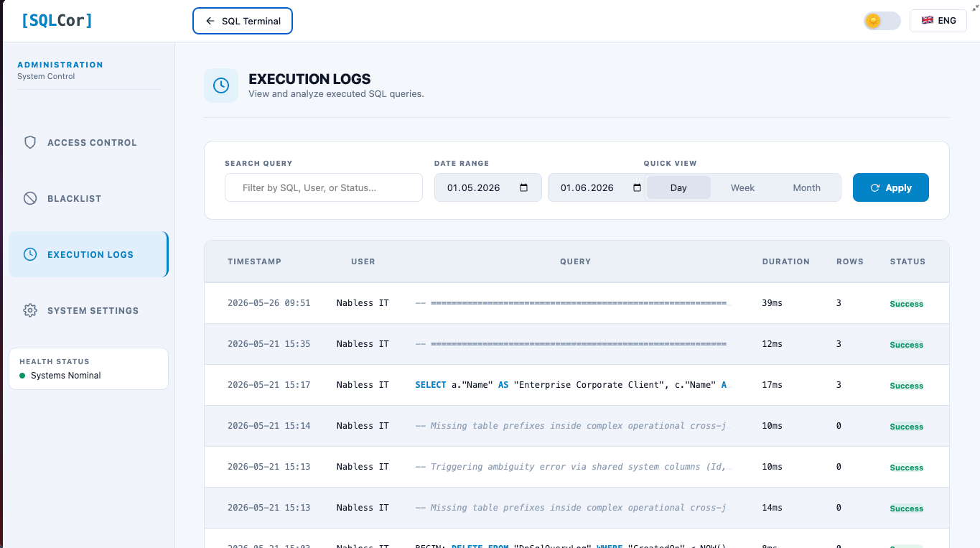The width and height of the screenshot is (980, 548).
Task: Return to SQL Terminal
Action: [x=243, y=21]
